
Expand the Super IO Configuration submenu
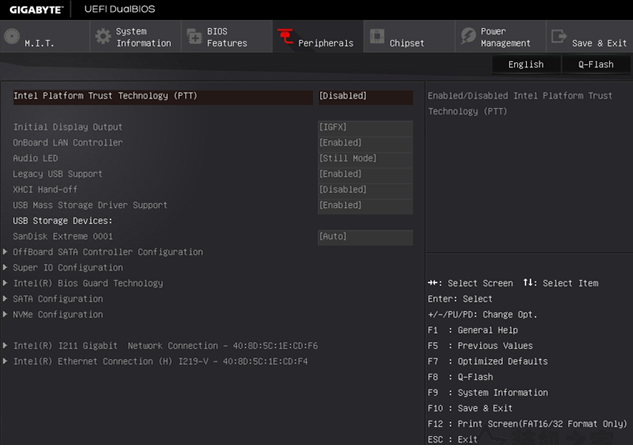tap(68, 268)
